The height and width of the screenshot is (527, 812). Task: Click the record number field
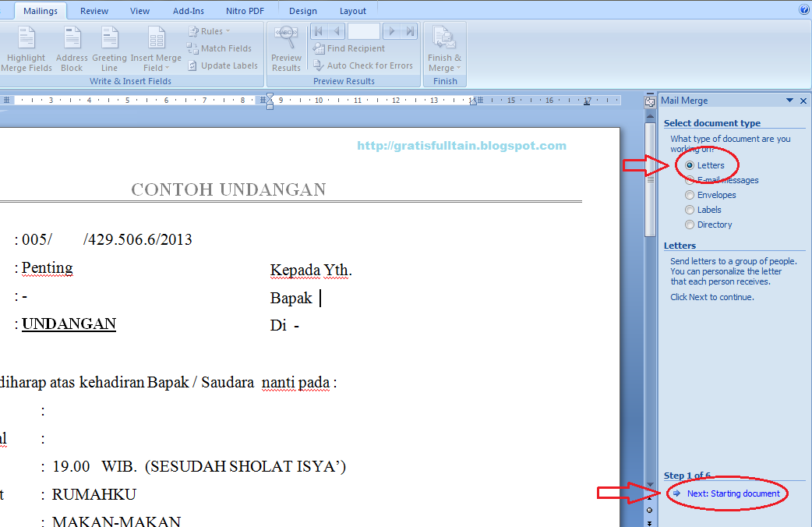coord(364,31)
